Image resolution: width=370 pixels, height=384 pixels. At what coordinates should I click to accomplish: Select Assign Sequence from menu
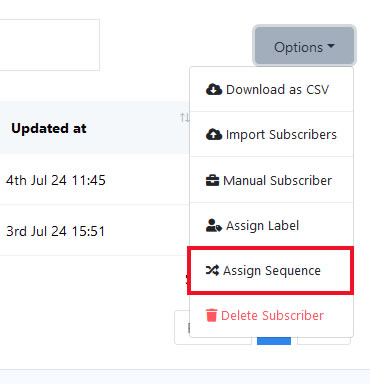[270, 271]
